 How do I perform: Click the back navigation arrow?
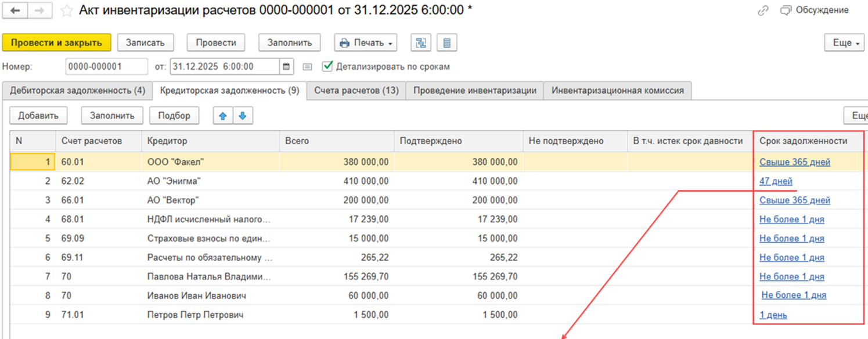click(15, 11)
